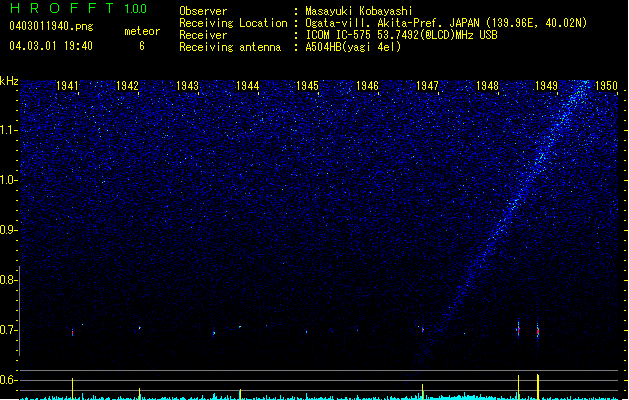This screenshot has width=629, height=400.
Task: Click the HROFFT program title
Action: point(62,8)
